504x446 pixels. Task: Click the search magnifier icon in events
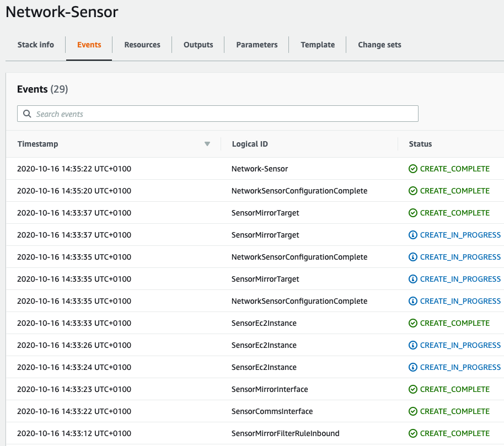point(27,114)
